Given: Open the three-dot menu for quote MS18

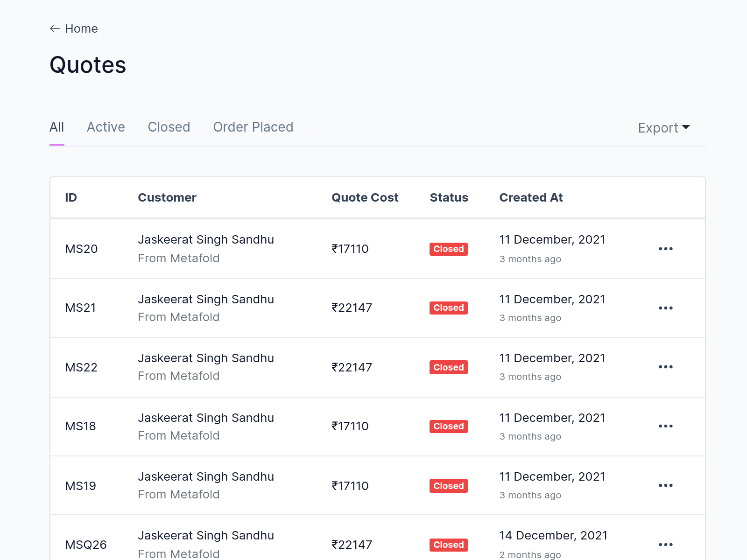Looking at the screenshot, I should tap(666, 426).
